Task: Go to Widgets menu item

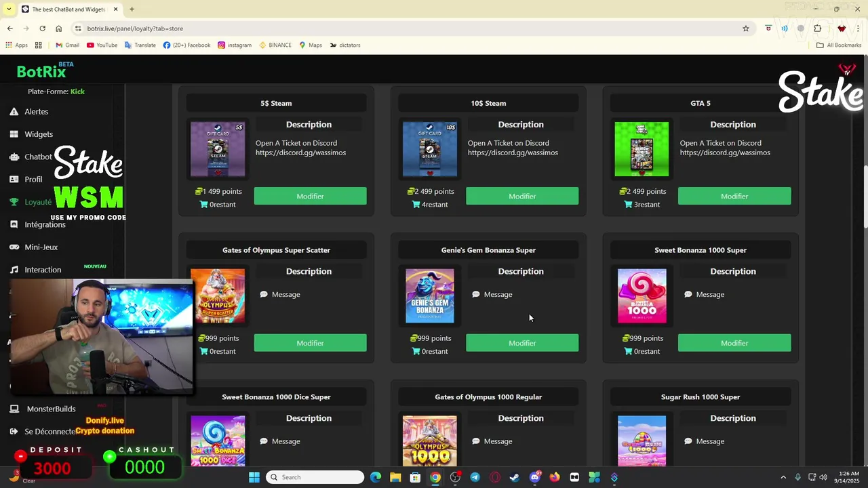Action: [x=39, y=134]
